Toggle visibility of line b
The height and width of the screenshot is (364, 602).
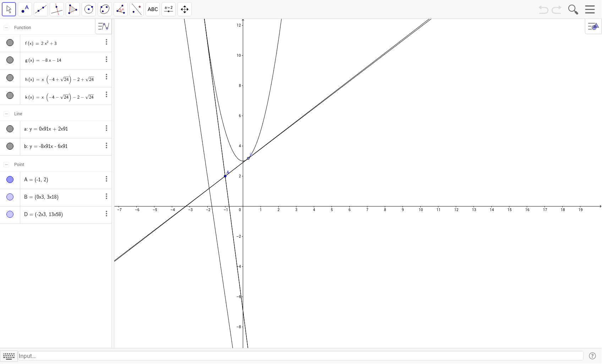pos(10,146)
